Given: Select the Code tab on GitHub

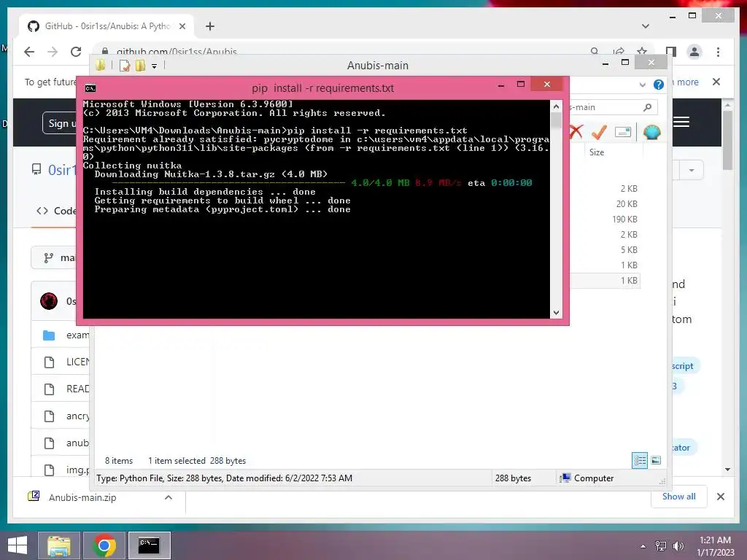Looking at the screenshot, I should point(56,211).
